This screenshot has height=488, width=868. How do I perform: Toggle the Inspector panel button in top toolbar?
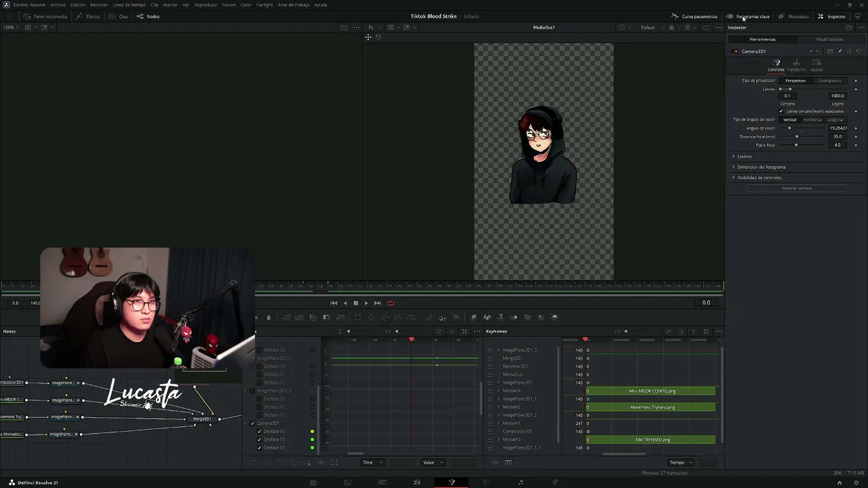click(x=832, y=16)
